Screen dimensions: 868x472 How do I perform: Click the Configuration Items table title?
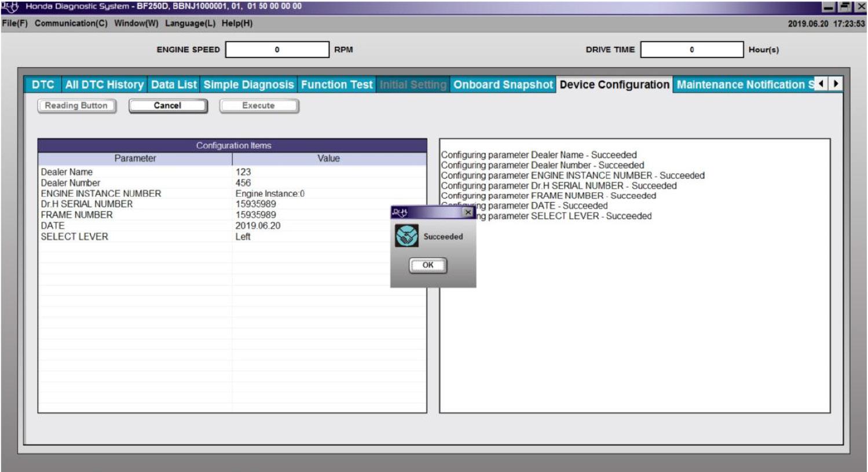pos(233,145)
